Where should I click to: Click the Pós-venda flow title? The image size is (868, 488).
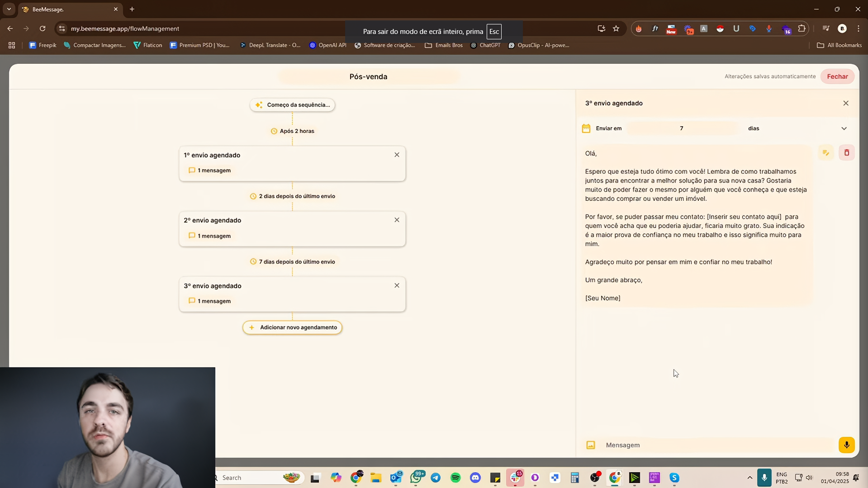point(368,76)
